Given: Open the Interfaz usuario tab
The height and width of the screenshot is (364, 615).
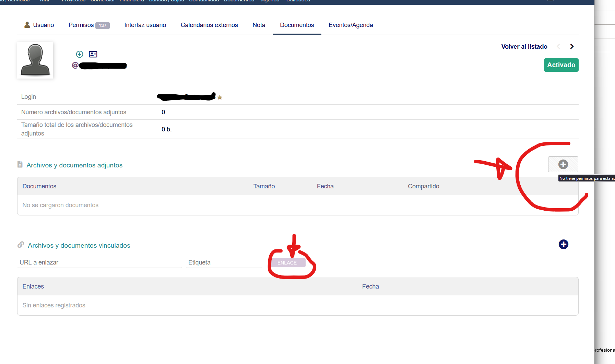Looking at the screenshot, I should pos(145,25).
